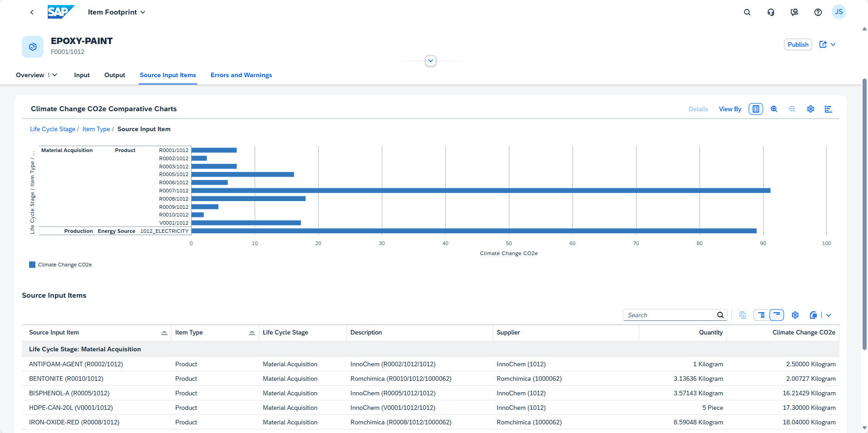Toggle expand all table groups
The height and width of the screenshot is (433, 868).
click(x=761, y=315)
